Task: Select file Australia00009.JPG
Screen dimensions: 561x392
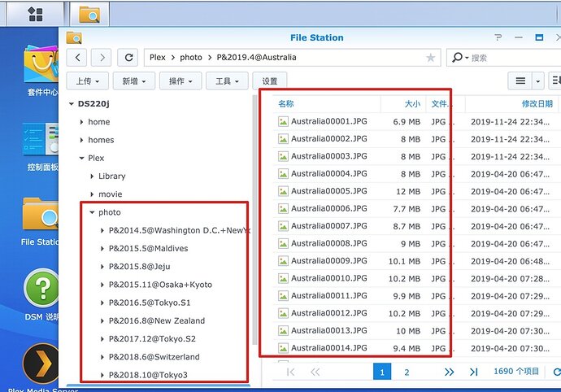Action: pyautogui.click(x=329, y=261)
